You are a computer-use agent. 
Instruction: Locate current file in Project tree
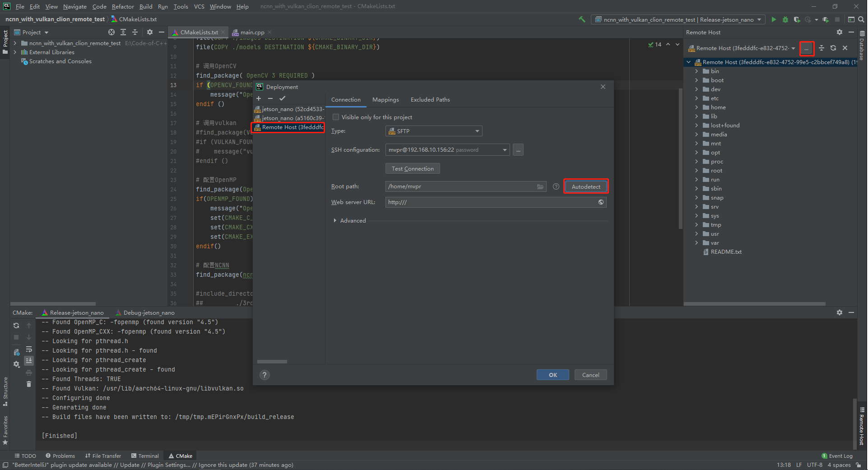point(111,32)
